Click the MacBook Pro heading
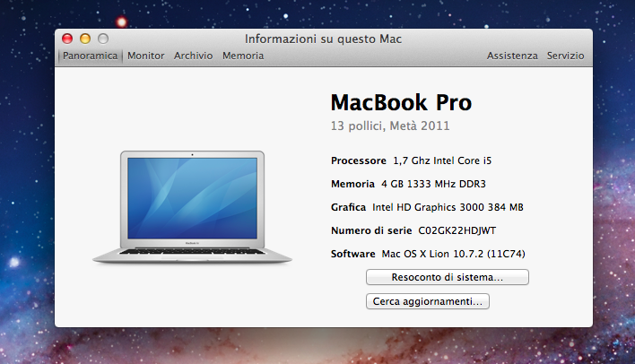Viewport: 635px width, 364px height. (401, 102)
